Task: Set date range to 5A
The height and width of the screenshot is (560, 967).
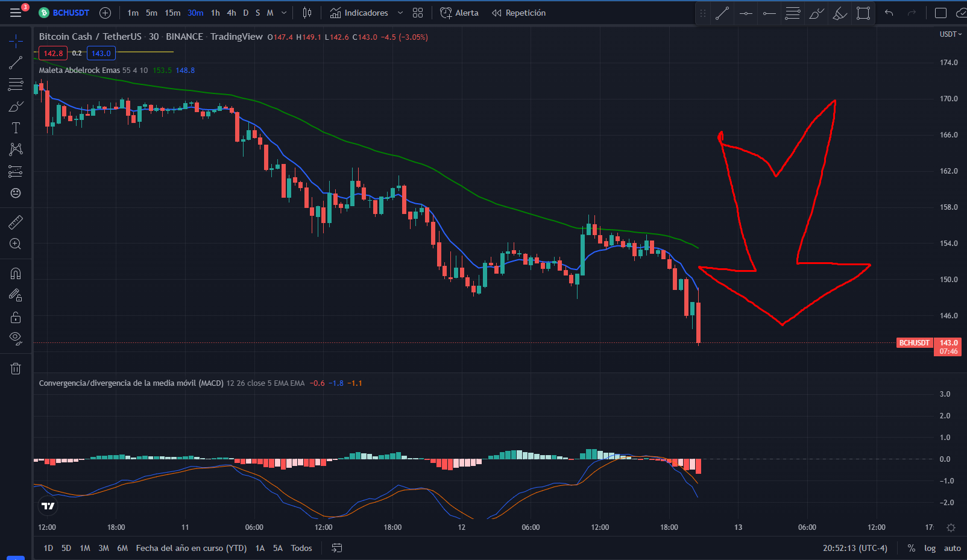Action: pos(278,548)
